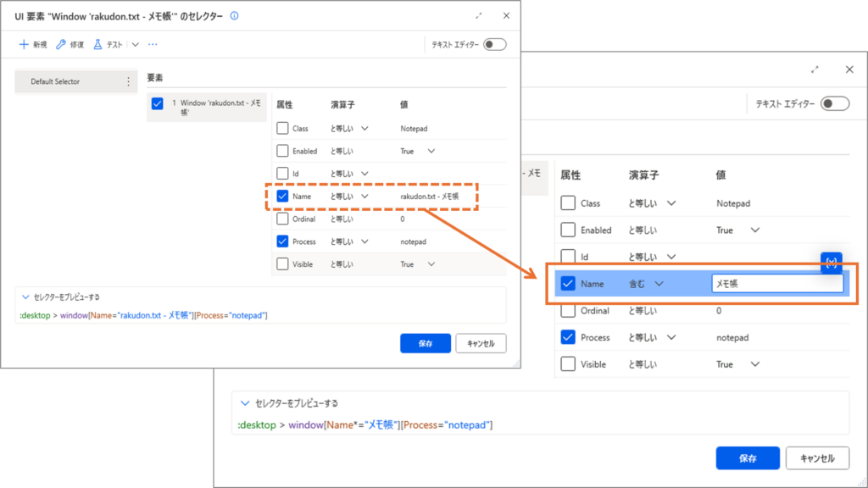
Task: Close the front selector window
Action: [x=849, y=69]
